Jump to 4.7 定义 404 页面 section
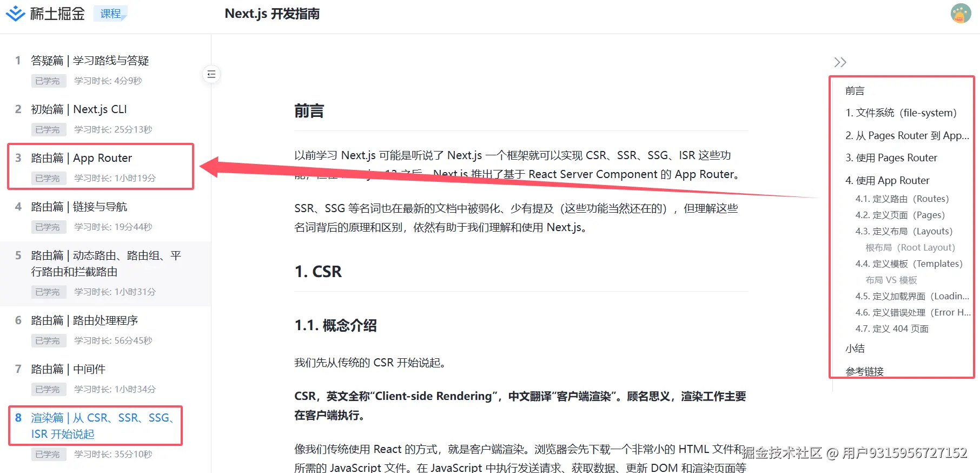 click(891, 329)
